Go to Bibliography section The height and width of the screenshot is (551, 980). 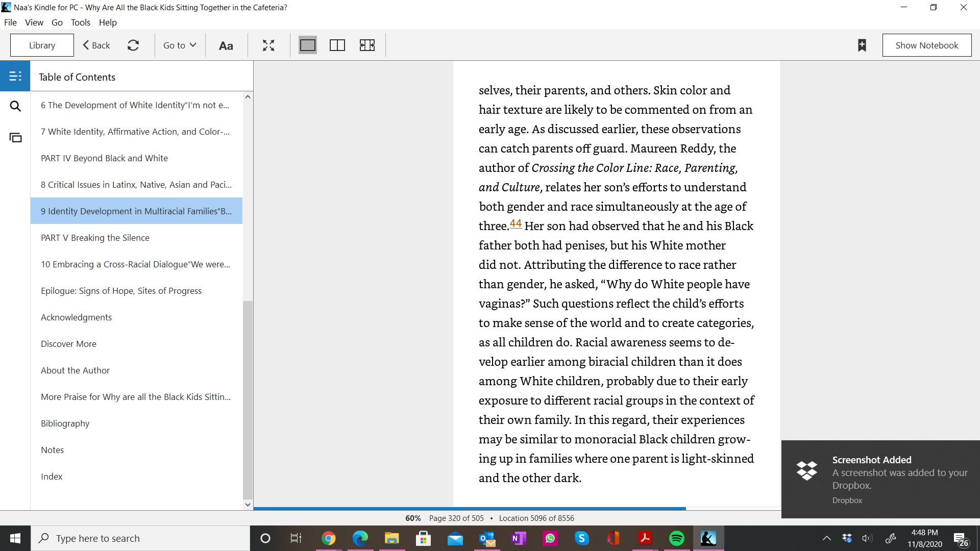point(136,423)
